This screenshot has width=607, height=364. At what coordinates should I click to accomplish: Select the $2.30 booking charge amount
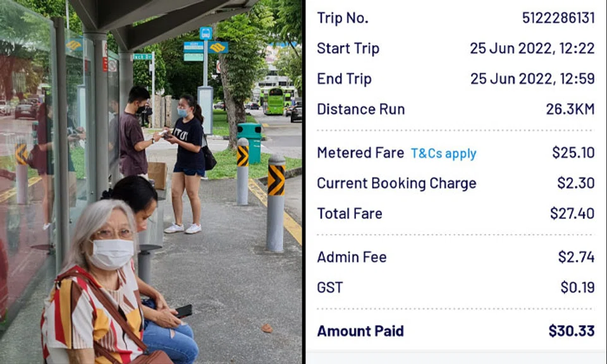point(575,183)
